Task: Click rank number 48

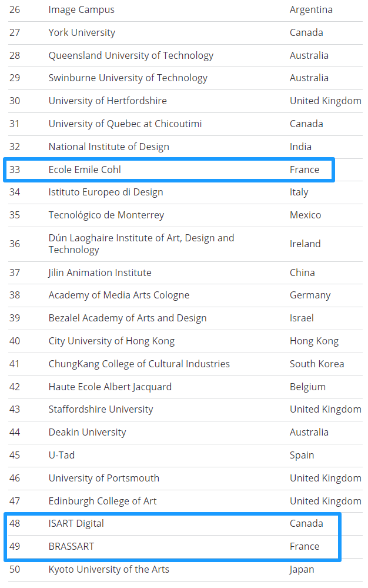Action: coord(15,523)
